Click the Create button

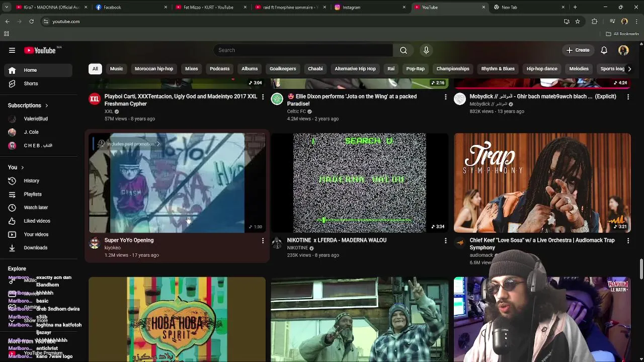coord(578,50)
